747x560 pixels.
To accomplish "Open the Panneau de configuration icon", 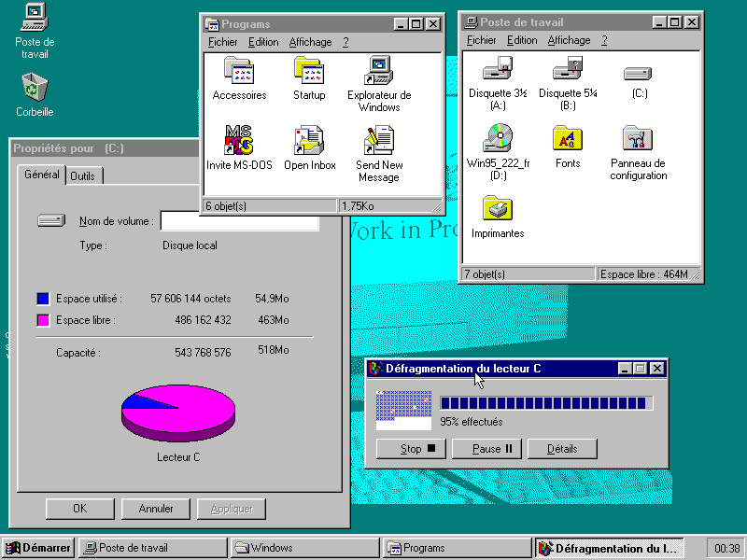I will pos(638,138).
